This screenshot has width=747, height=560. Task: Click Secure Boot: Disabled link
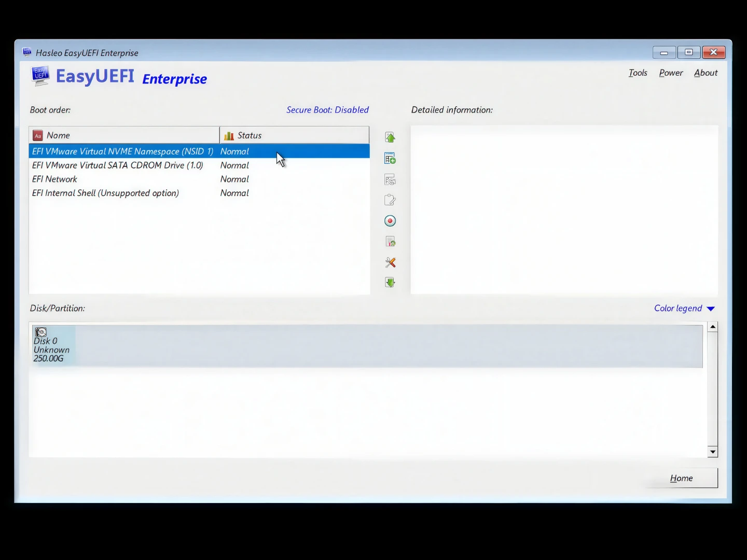coord(327,110)
